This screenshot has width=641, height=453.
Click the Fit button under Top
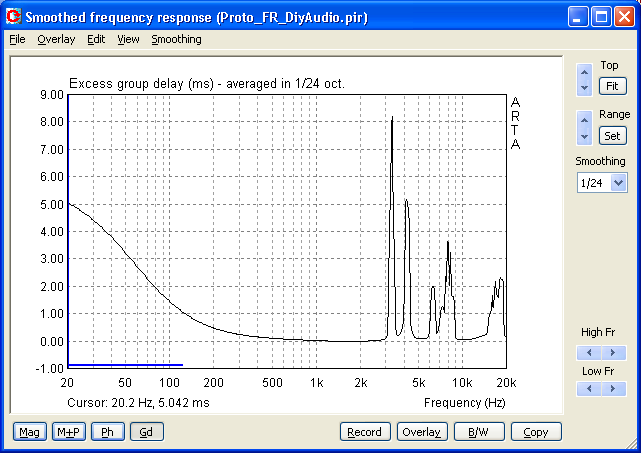(612, 86)
